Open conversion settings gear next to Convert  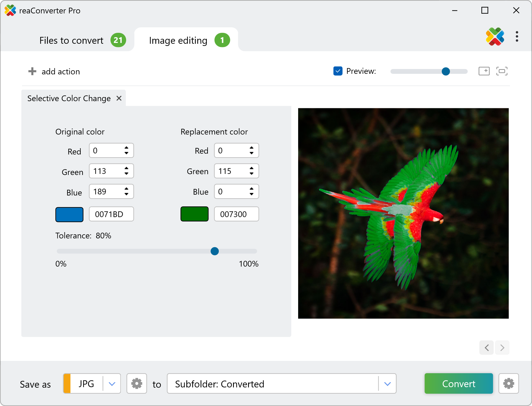tap(508, 384)
